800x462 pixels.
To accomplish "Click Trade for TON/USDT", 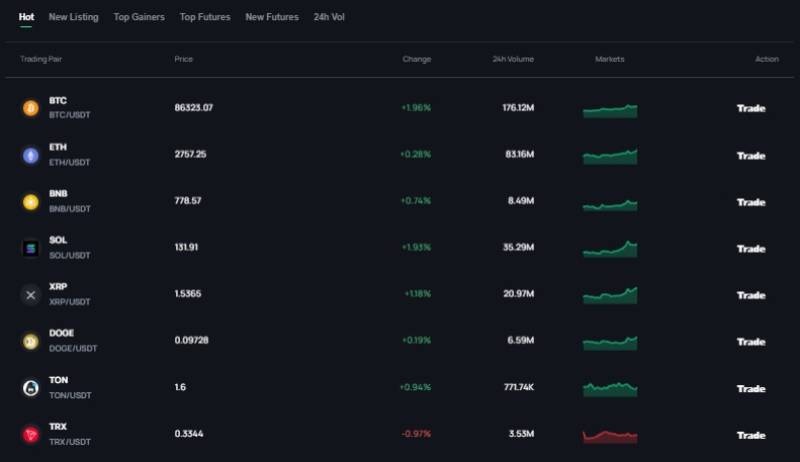I will point(751,389).
